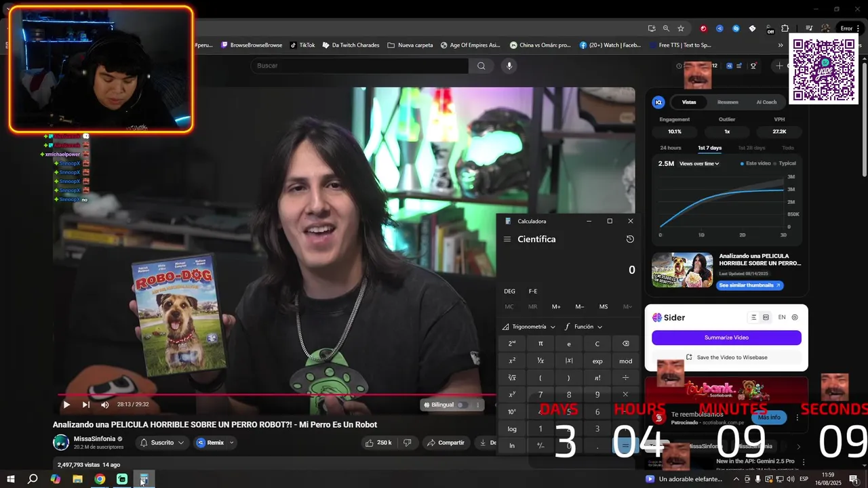The width and height of the screenshot is (868, 488).
Task: Focus the Buscar search field
Action: [359, 66]
